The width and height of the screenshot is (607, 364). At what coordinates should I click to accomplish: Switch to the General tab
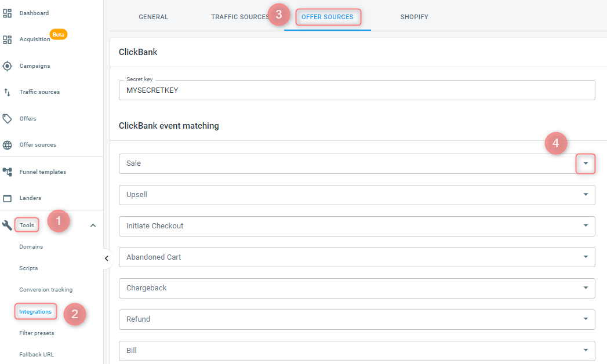153,17
